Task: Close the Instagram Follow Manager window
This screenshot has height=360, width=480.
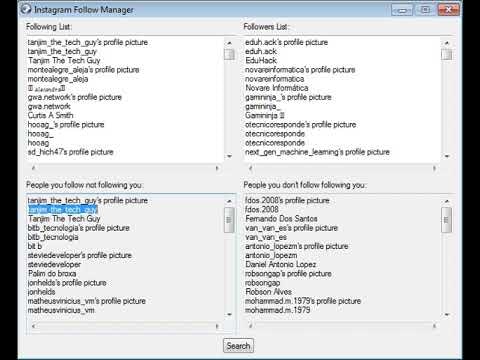Action: (x=449, y=10)
